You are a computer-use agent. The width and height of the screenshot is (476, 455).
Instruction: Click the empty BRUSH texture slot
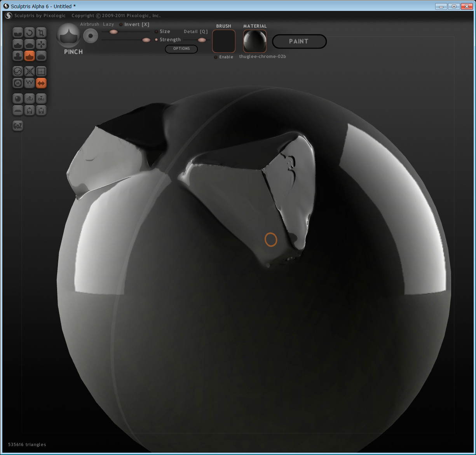pyautogui.click(x=224, y=41)
